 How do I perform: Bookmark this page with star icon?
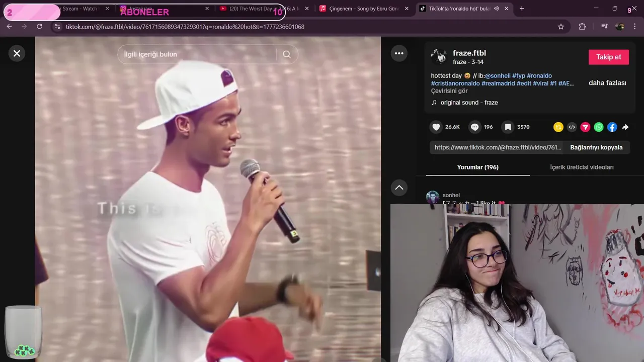click(561, 27)
